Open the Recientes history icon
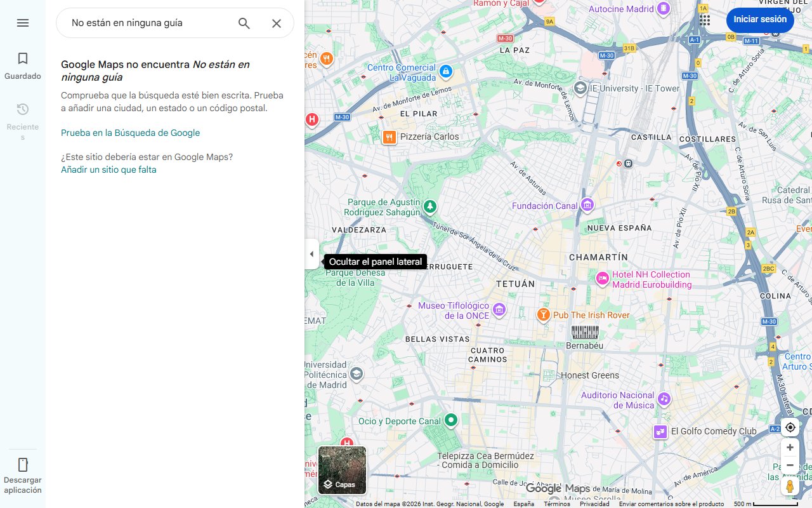Screen dimensions: 812x508 click(23, 109)
